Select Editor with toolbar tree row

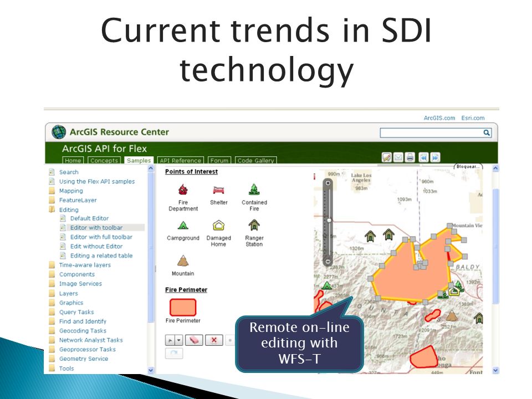coord(102,228)
